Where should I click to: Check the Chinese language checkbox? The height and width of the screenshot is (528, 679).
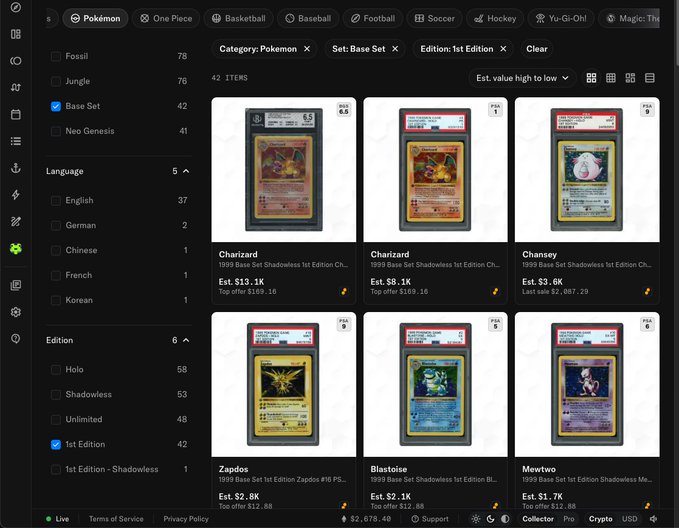pos(55,250)
